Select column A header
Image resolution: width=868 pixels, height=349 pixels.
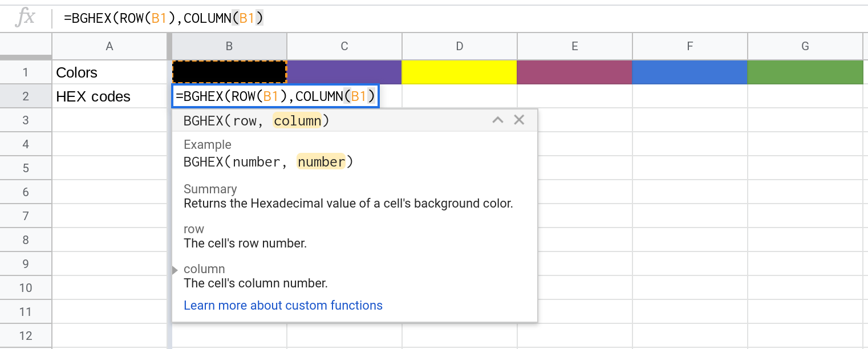109,46
